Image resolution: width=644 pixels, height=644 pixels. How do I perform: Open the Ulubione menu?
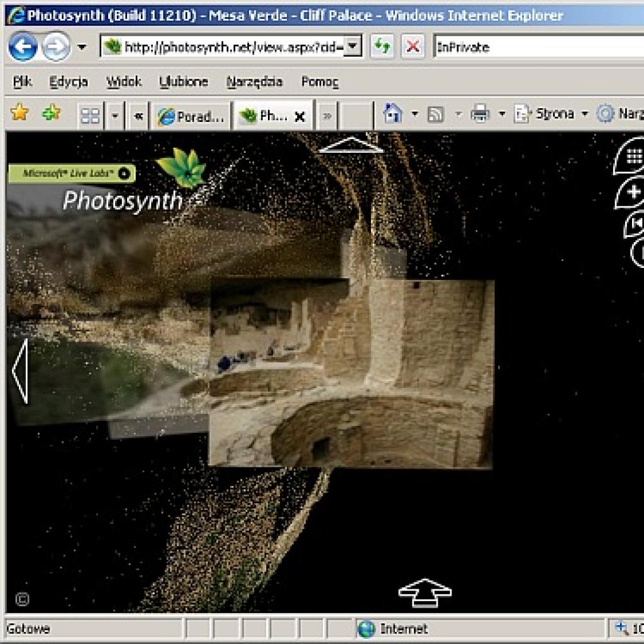pyautogui.click(x=184, y=82)
